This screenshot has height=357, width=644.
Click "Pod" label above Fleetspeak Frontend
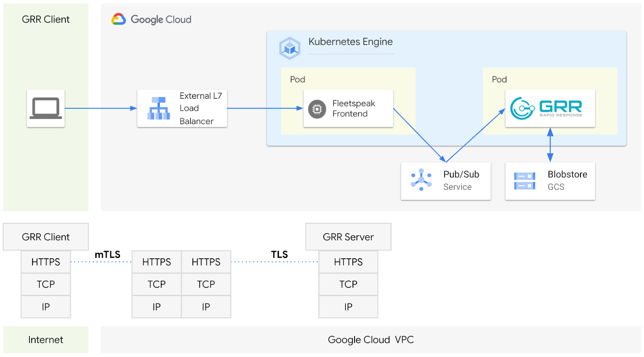[297, 79]
